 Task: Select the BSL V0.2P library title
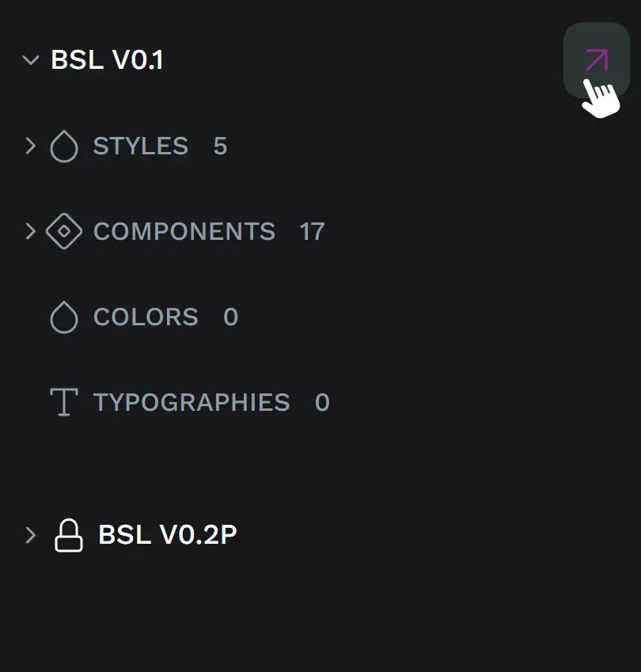pyautogui.click(x=168, y=535)
